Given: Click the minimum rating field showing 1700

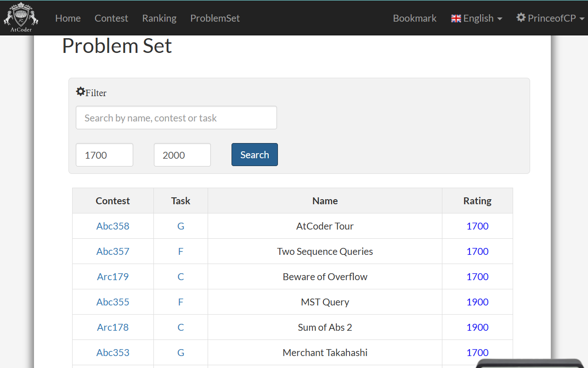Looking at the screenshot, I should (x=104, y=155).
